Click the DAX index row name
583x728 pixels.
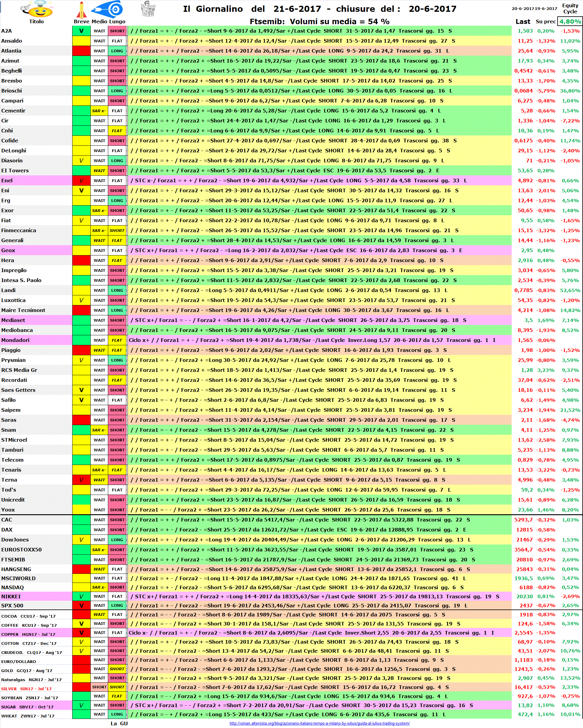7,530
